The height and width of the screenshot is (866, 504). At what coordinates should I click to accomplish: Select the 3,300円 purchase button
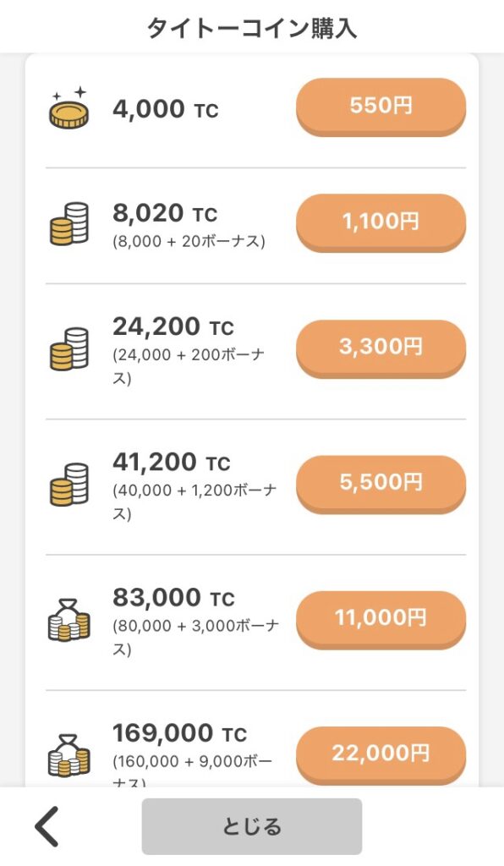coord(381,348)
